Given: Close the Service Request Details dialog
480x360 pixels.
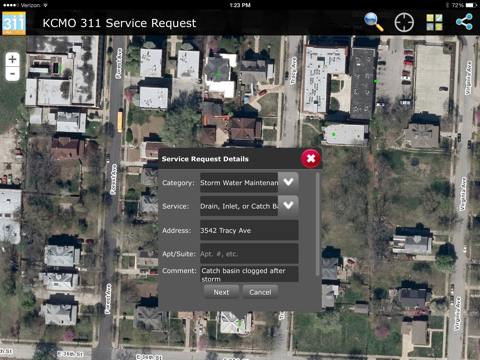Looking at the screenshot, I should [x=311, y=159].
